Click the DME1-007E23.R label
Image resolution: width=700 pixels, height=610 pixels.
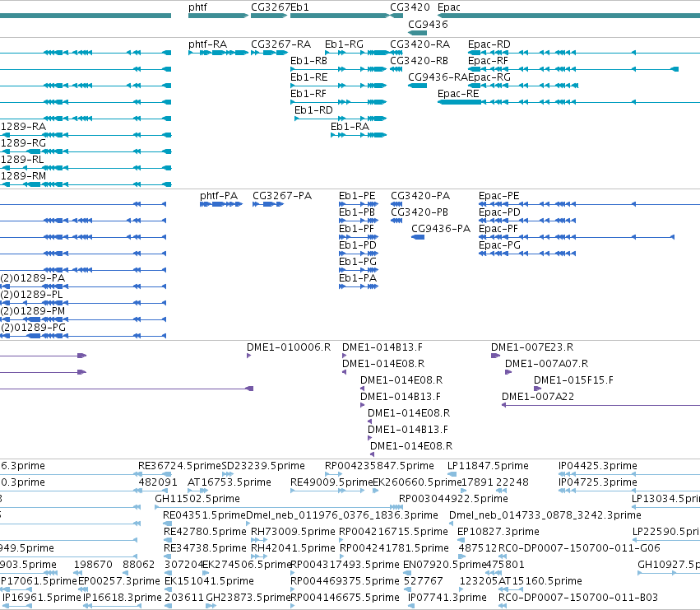532,347
